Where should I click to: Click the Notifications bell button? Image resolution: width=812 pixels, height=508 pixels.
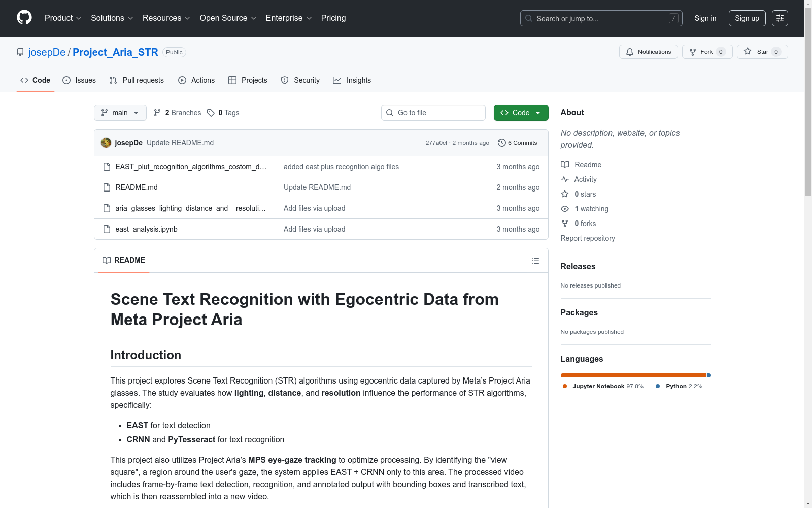point(649,52)
